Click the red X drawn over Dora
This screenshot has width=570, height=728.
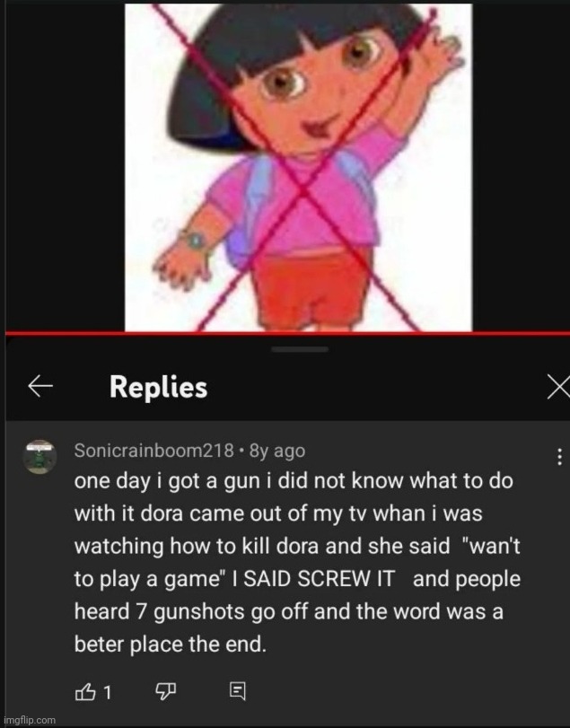click(302, 190)
